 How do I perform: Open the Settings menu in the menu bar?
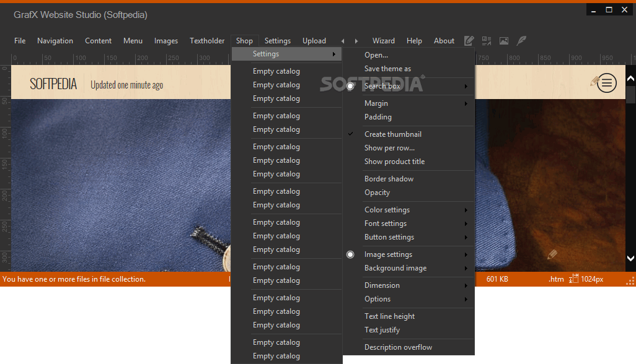278,40
